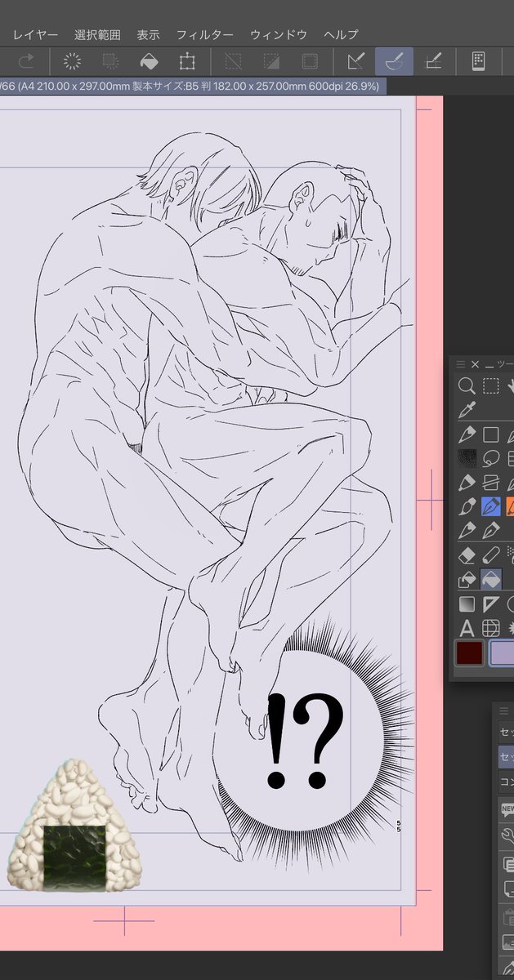This screenshot has height=980, width=514.
Task: Pick the dark red main color swatch
Action: (x=469, y=653)
